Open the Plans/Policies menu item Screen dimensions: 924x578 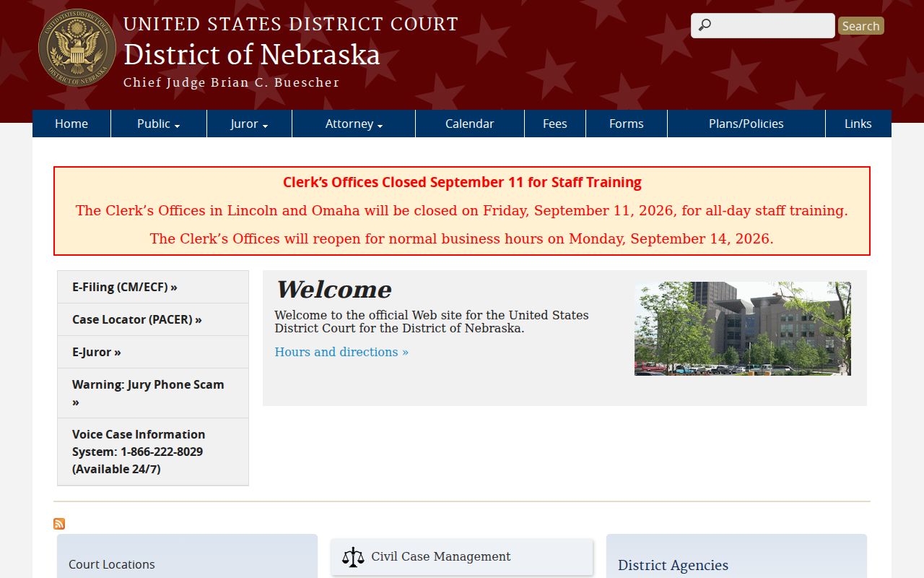(746, 124)
